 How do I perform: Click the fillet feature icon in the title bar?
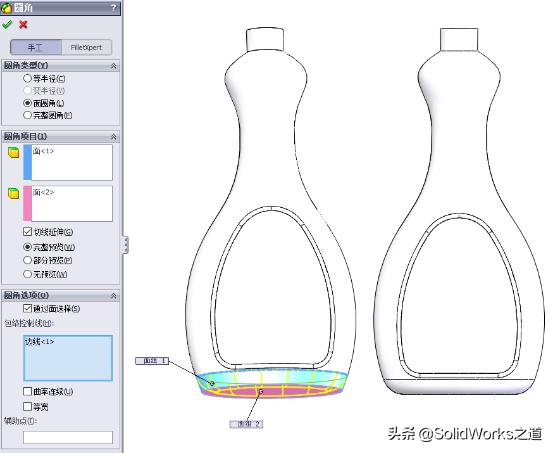click(x=6, y=8)
